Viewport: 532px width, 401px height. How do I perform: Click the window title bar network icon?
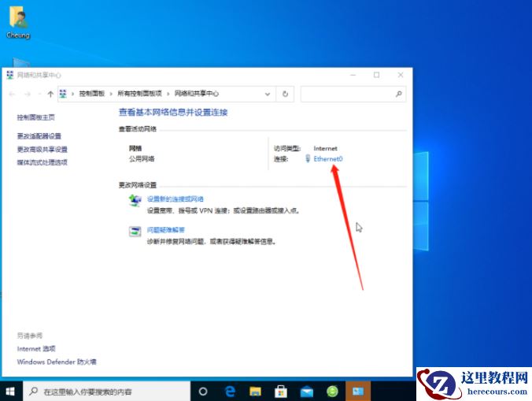tap(10, 75)
